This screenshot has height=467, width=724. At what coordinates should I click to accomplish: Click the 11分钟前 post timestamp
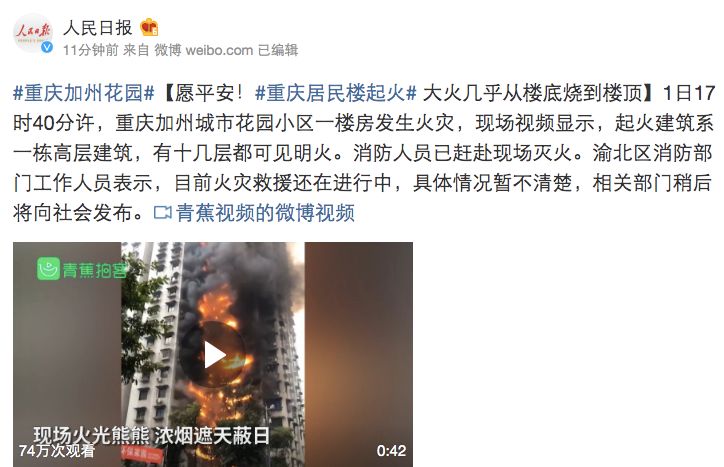90,50
